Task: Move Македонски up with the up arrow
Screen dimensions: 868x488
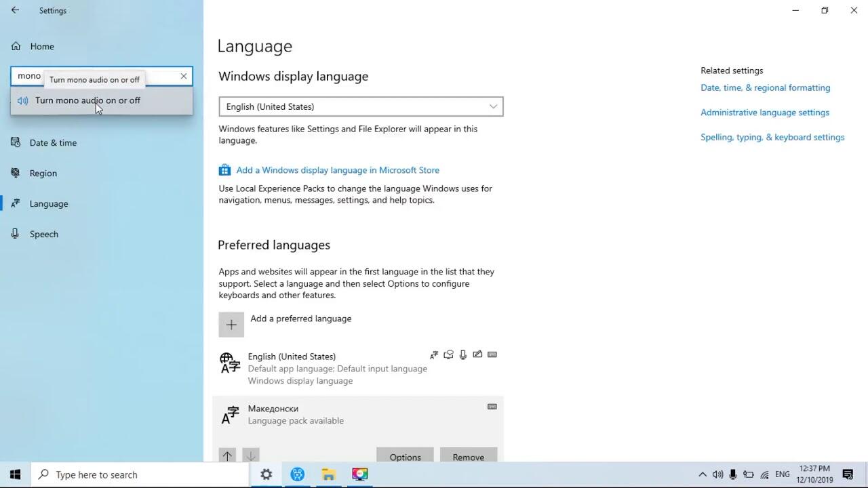Action: pos(227,456)
